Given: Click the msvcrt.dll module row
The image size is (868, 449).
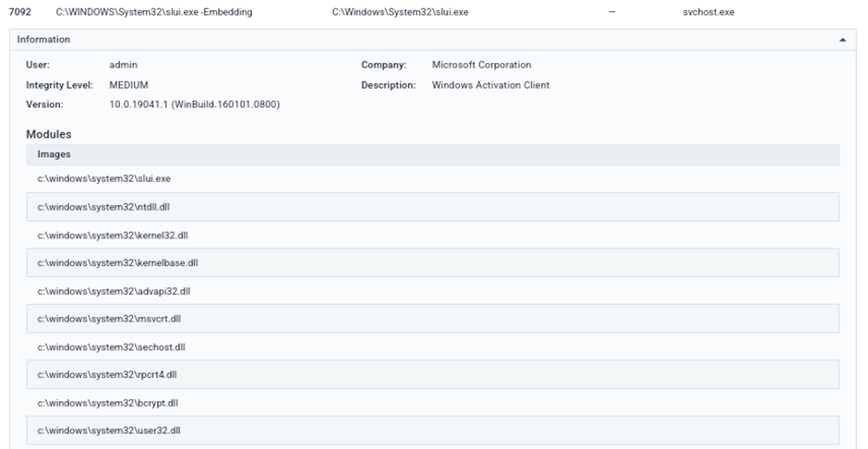Looking at the screenshot, I should [109, 319].
